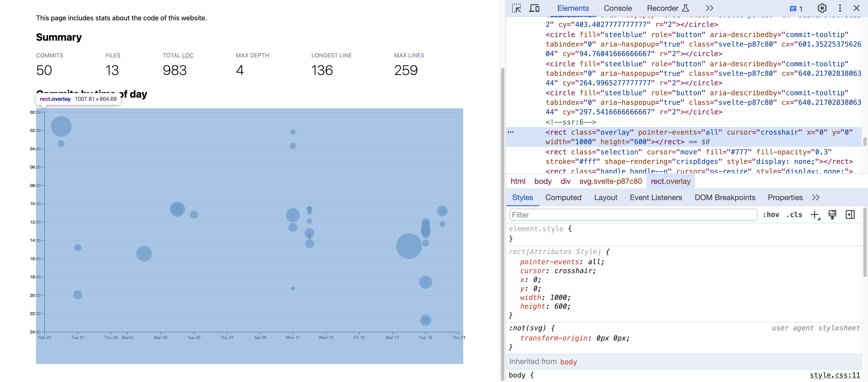Click the new style rule plus icon
868x382 pixels.
814,215
